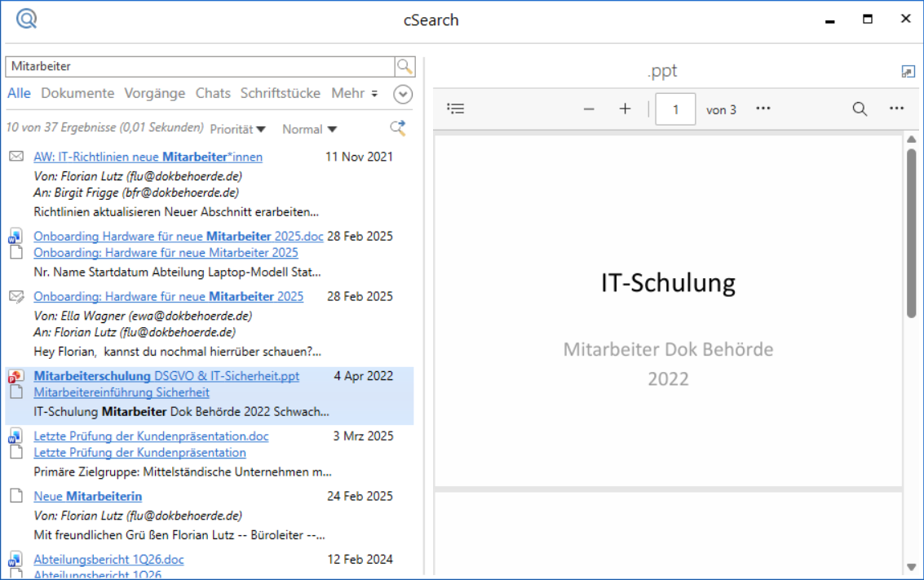Open more preview options at toolbar end
This screenshot has height=580, width=924.
(897, 108)
